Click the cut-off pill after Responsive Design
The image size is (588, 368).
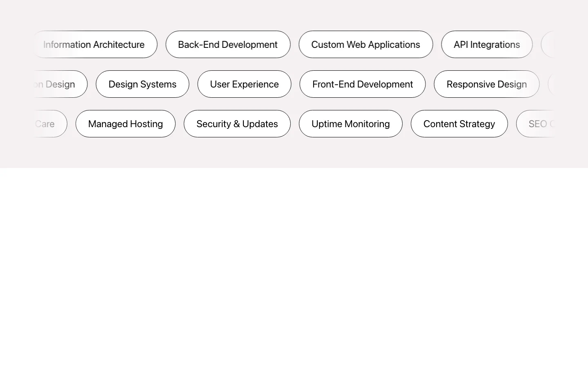[551, 84]
